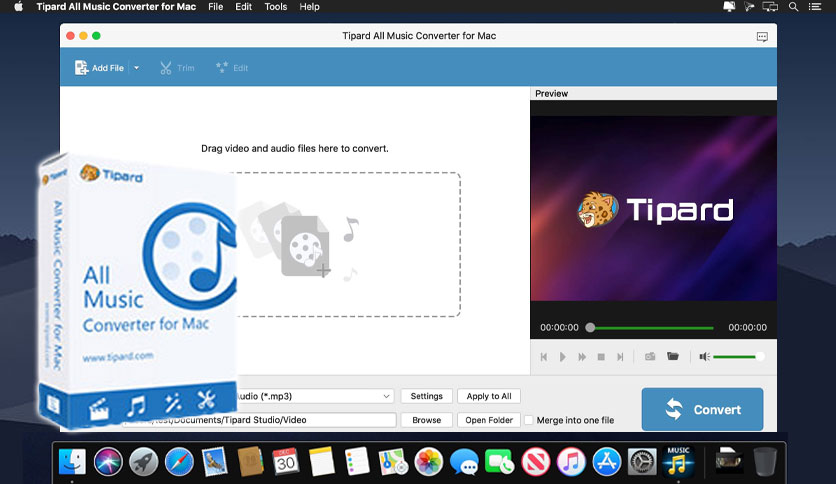836x484 pixels.
Task: Open Photos from the Dock
Action: point(429,461)
